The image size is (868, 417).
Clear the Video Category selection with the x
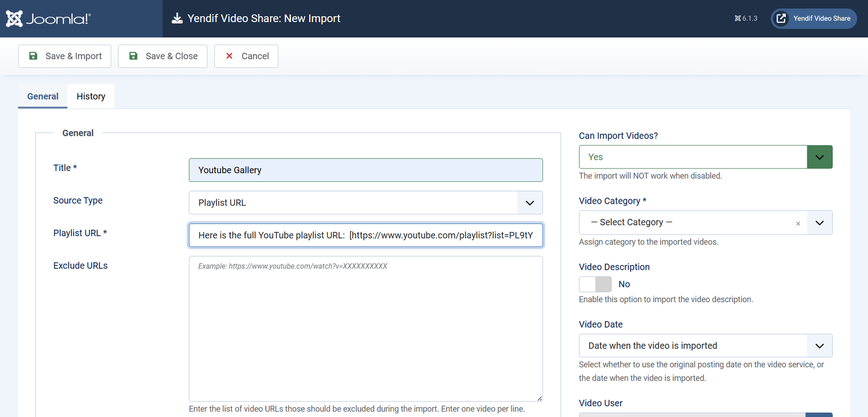798,223
